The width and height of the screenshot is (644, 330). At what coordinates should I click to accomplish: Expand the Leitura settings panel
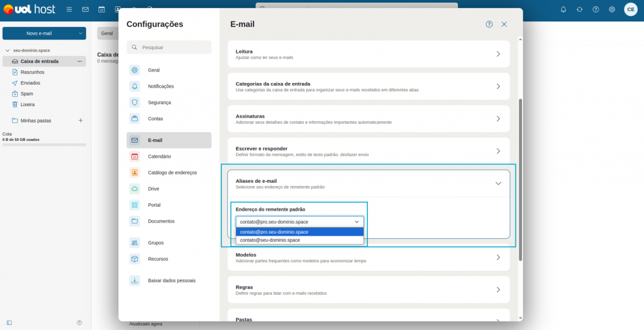pyautogui.click(x=369, y=54)
